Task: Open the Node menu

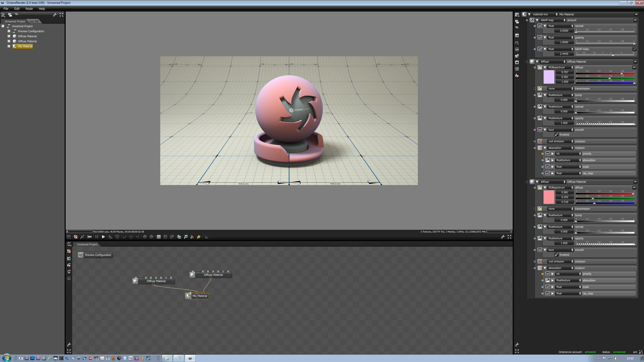Action: pyautogui.click(x=29, y=9)
